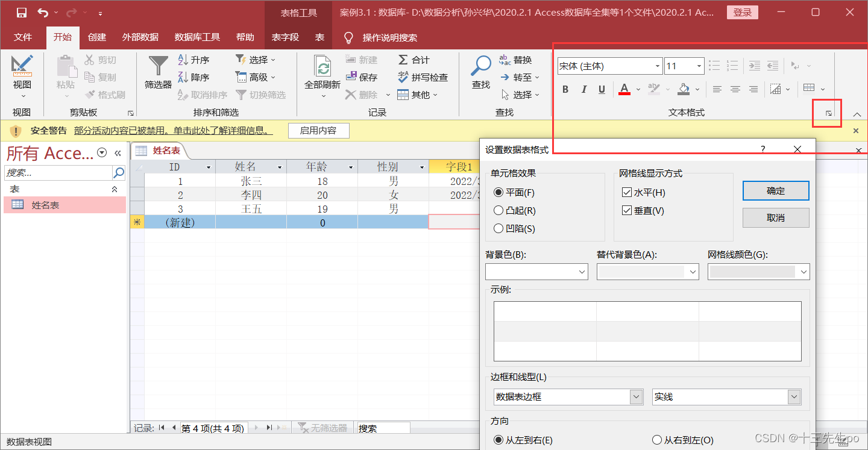
Task: Open the File (文件) tab
Action: click(x=23, y=37)
